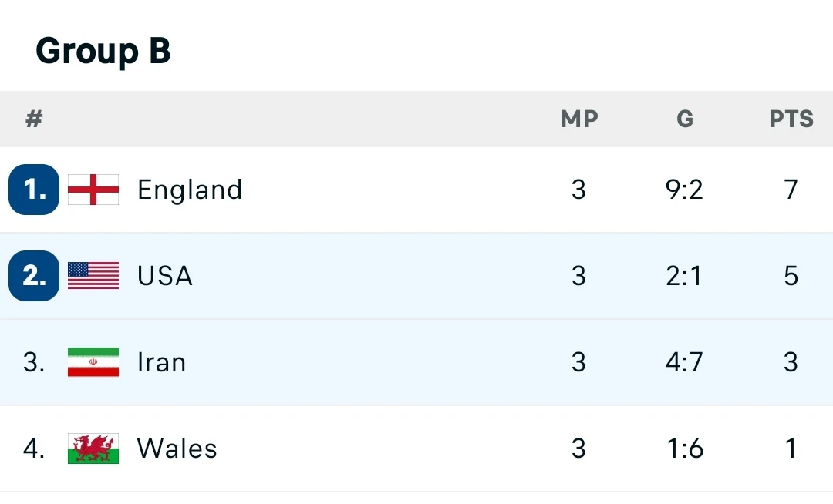Click England's rank 1 badge
The width and height of the screenshot is (833, 504).
(x=34, y=190)
